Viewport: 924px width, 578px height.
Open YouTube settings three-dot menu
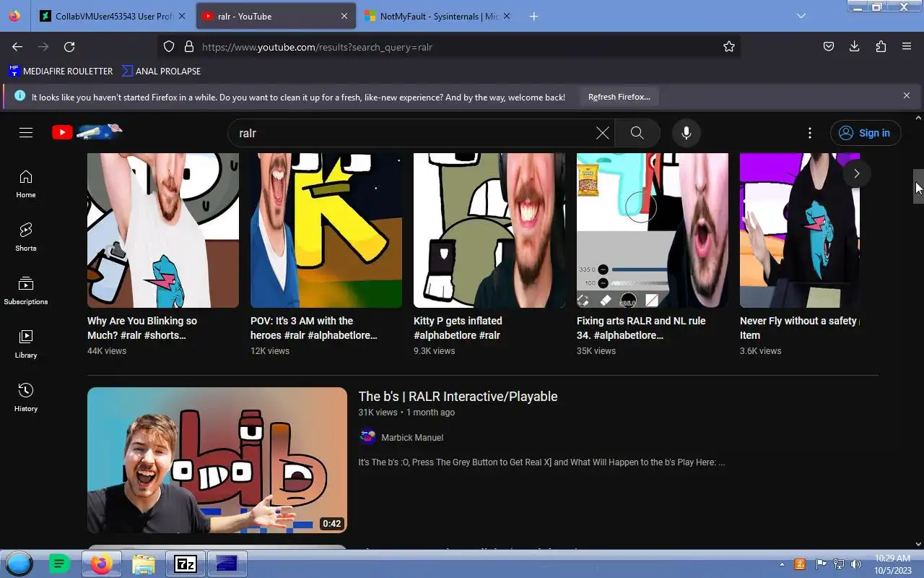click(810, 133)
